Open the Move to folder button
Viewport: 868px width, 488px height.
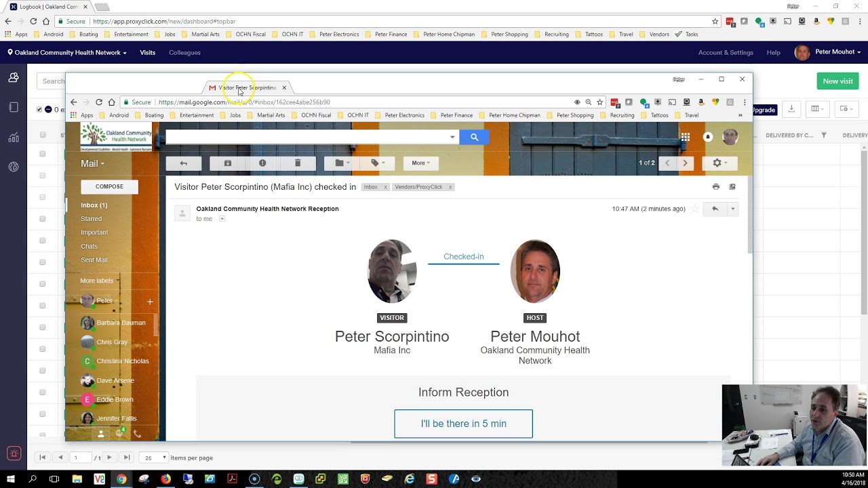pos(342,163)
